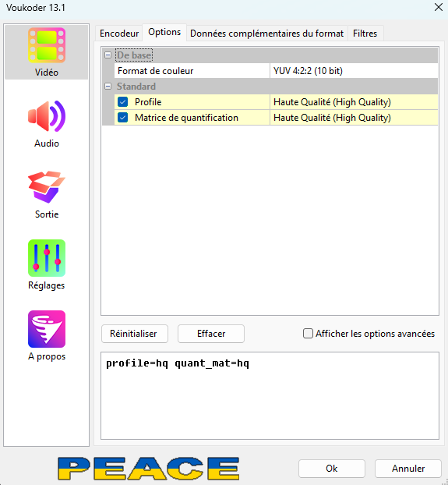This screenshot has height=485, width=448.
Task: Collapse the Standard group
Action: tap(108, 87)
